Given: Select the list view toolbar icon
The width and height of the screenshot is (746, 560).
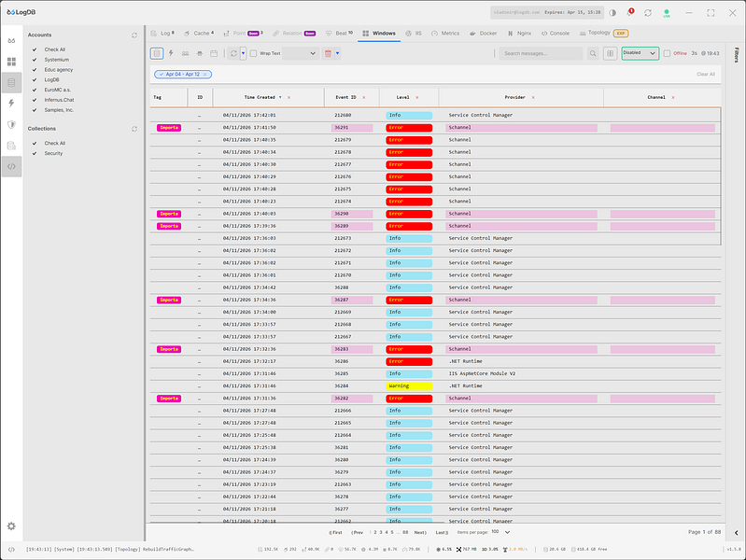Looking at the screenshot, I should click(157, 53).
